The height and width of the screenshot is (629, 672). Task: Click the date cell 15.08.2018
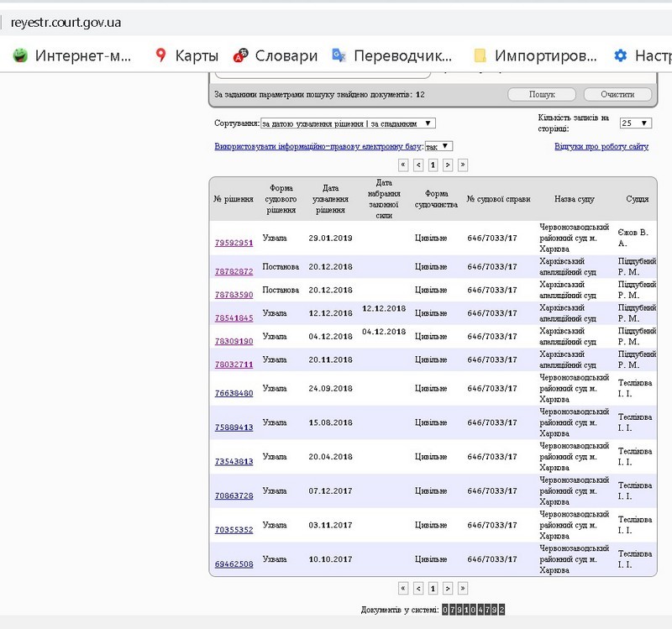click(x=330, y=422)
